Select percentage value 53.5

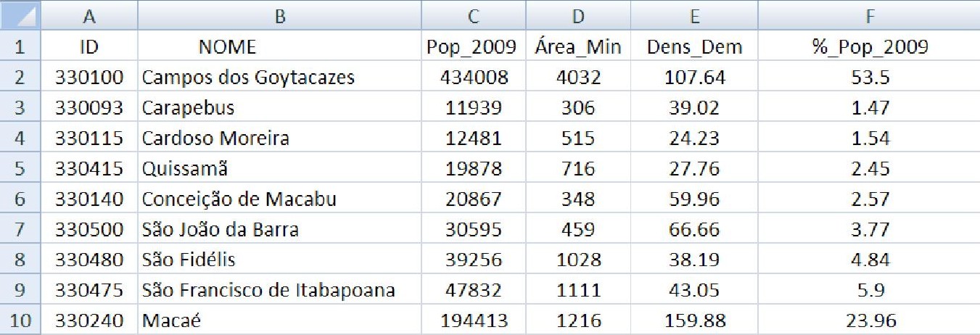click(x=869, y=76)
